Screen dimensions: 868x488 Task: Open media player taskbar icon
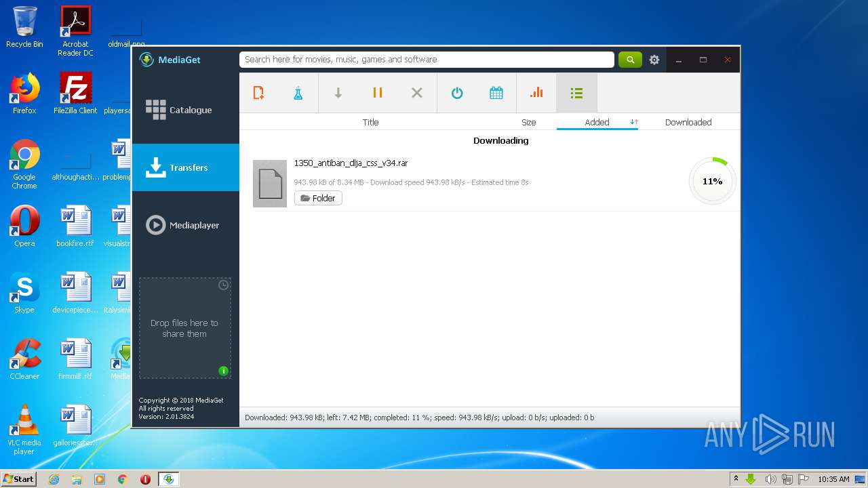pyautogui.click(x=100, y=479)
